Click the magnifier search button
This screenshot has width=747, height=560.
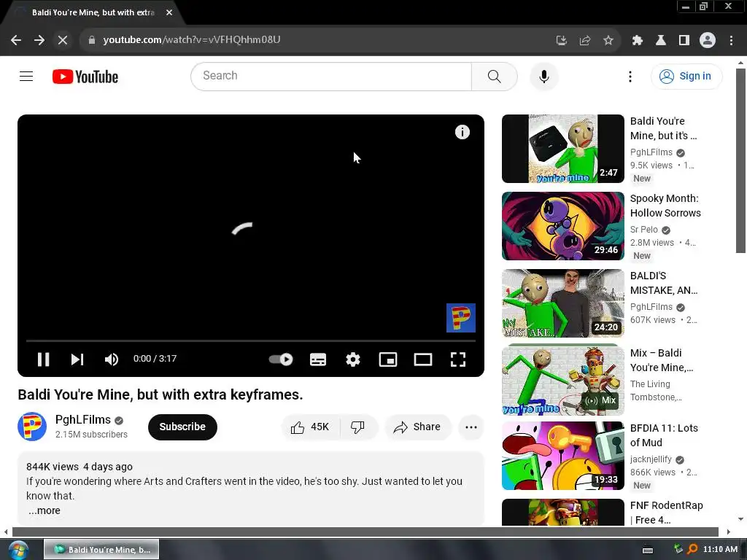click(495, 76)
